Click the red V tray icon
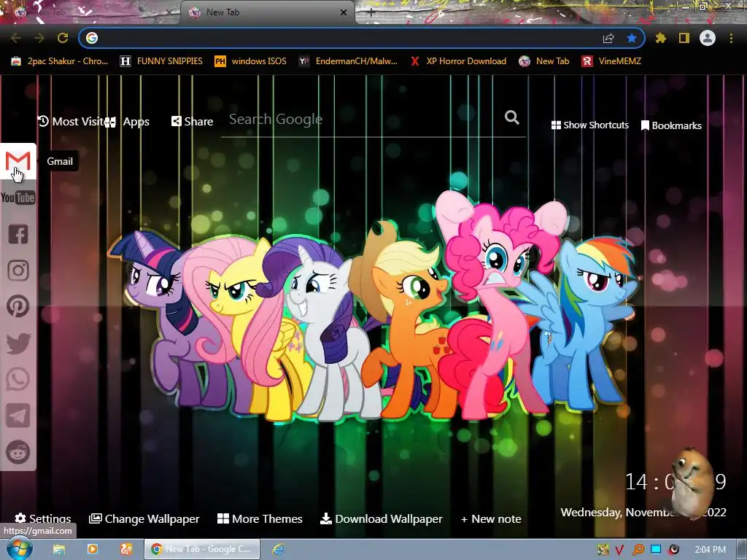The image size is (747, 560). coord(619,550)
